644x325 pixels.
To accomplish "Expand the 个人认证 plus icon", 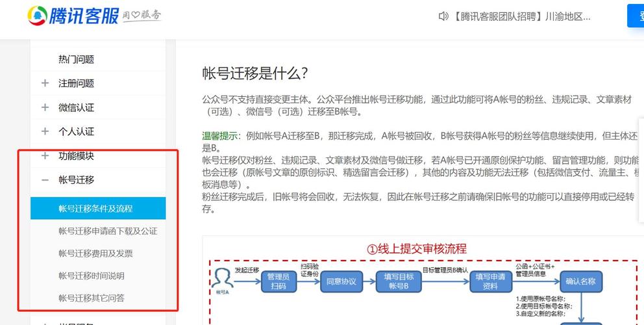I will 45,132.
